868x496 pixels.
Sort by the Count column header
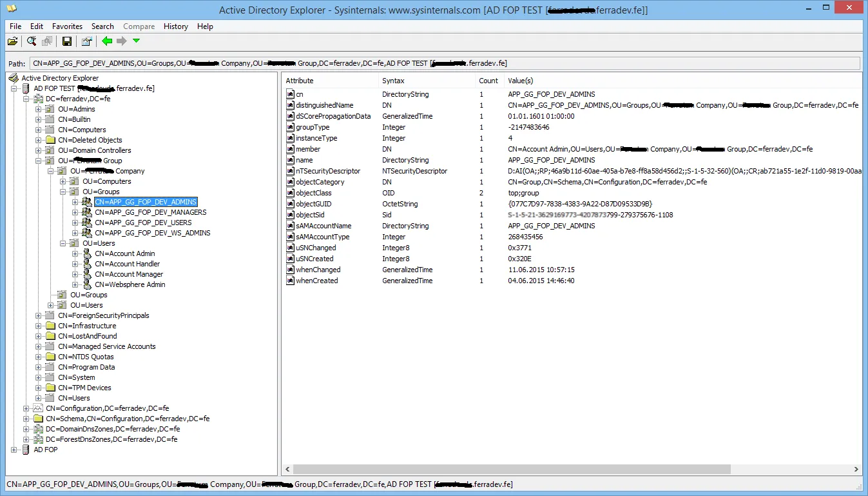[x=489, y=81]
